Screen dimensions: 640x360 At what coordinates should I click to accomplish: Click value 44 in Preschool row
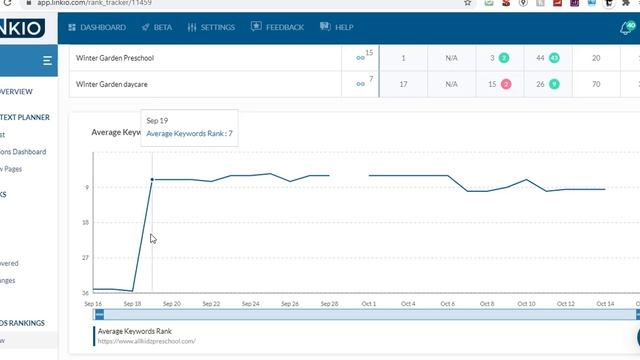(540, 58)
